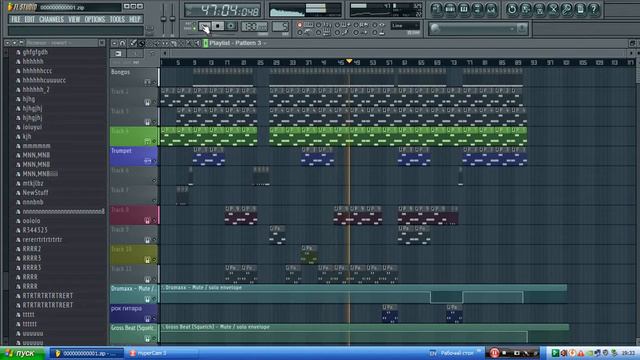Image resolution: width=640 pixels, height=360 pixels.
Task: Toggle the typing keyboard icon beside hint bar
Action: pos(149,29)
